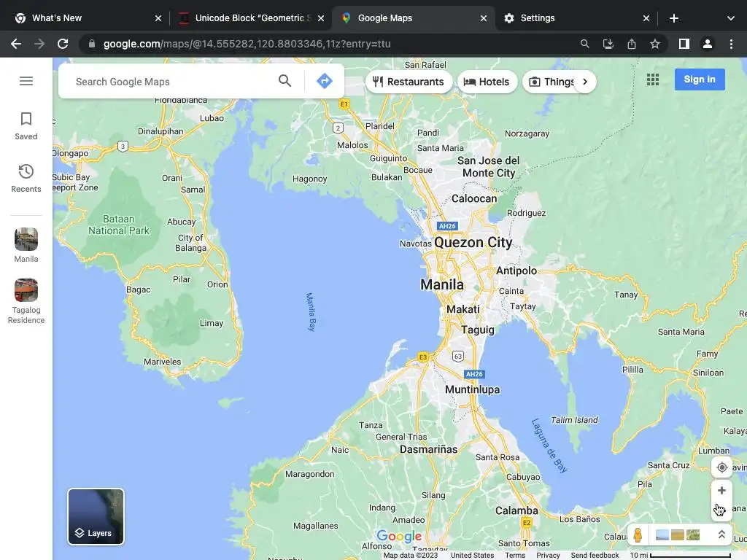
Task: Show more category chips with right chevron
Action: tap(585, 82)
